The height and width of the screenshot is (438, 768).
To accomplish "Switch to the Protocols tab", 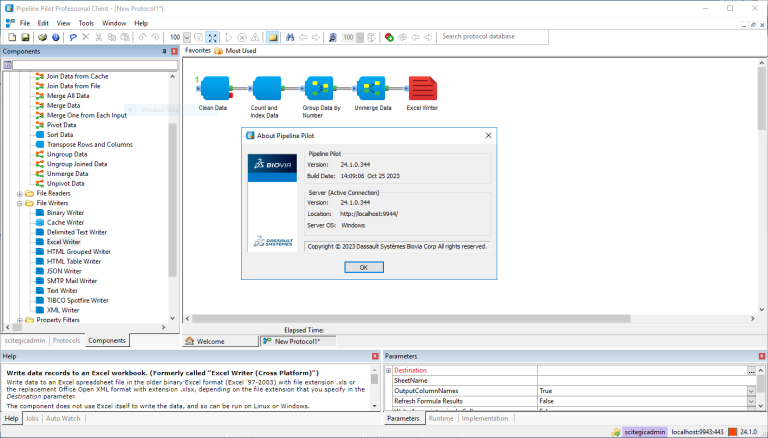I will tap(67, 341).
